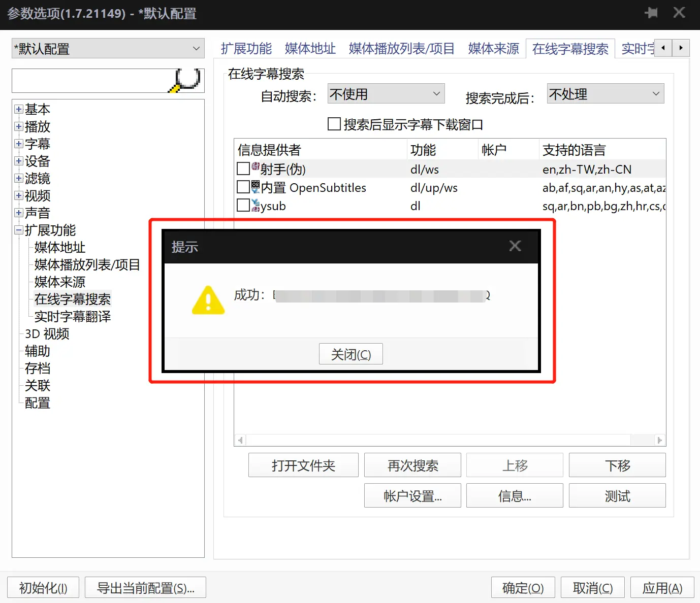Click the 关闭(C) button in prompt
This screenshot has width=700, height=603.
pos(351,354)
